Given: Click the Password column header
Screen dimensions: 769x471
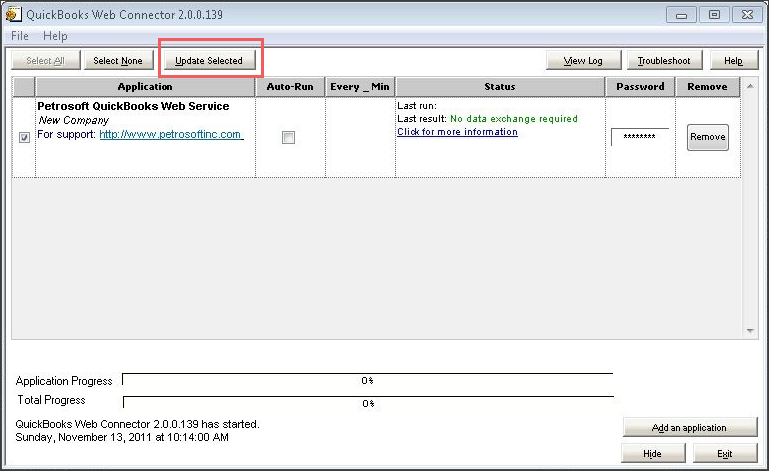Looking at the screenshot, I should tap(640, 87).
